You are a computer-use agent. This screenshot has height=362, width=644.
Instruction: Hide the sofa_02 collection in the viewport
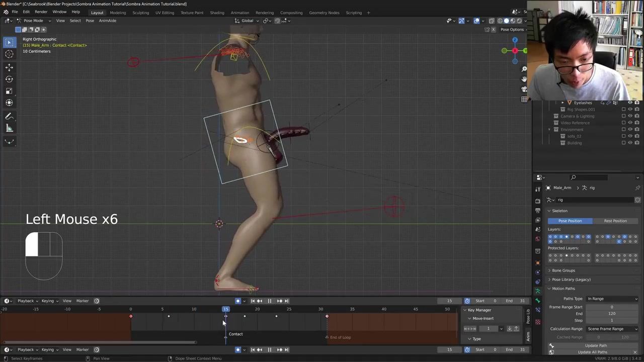point(630,136)
